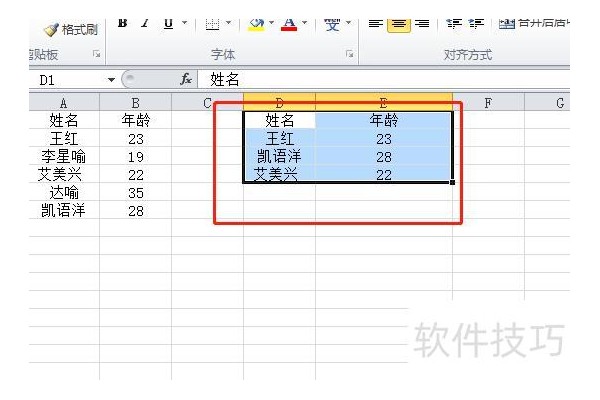Activate the 格式刷 format painter
Viewport: 600px width, 400px height.
[71, 29]
